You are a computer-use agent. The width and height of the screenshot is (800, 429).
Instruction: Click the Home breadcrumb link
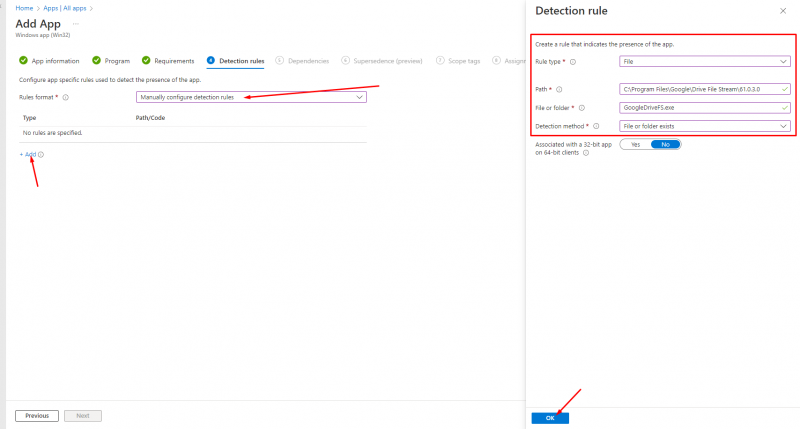tap(24, 8)
